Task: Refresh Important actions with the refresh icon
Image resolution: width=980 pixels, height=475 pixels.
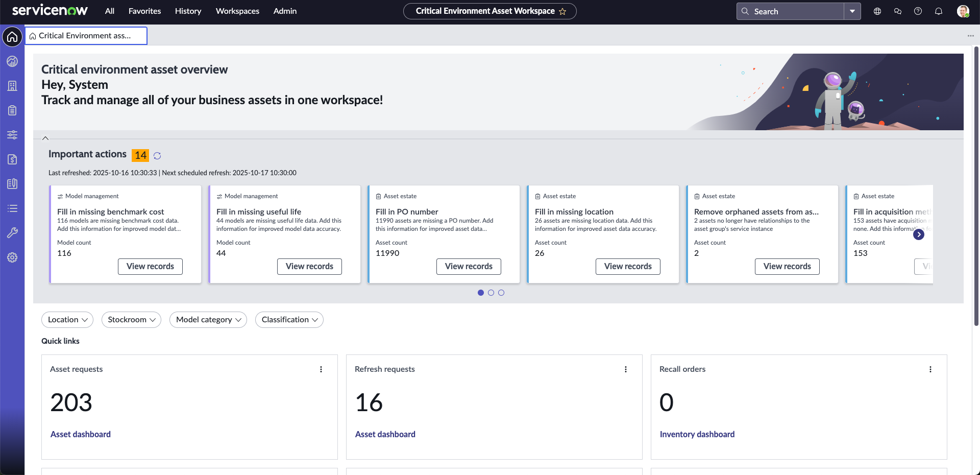Action: [157, 156]
